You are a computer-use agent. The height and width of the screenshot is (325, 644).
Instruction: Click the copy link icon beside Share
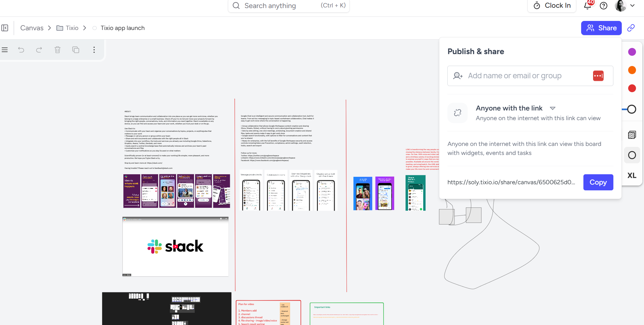coord(631,28)
